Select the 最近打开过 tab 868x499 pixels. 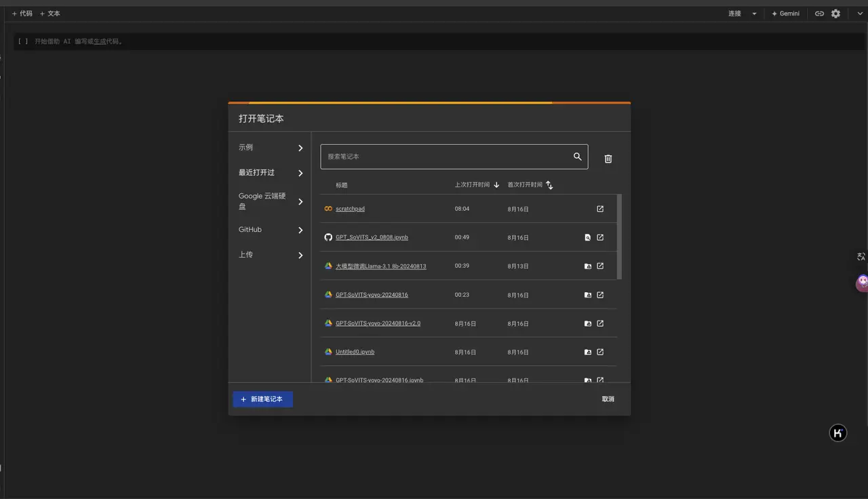pos(270,173)
